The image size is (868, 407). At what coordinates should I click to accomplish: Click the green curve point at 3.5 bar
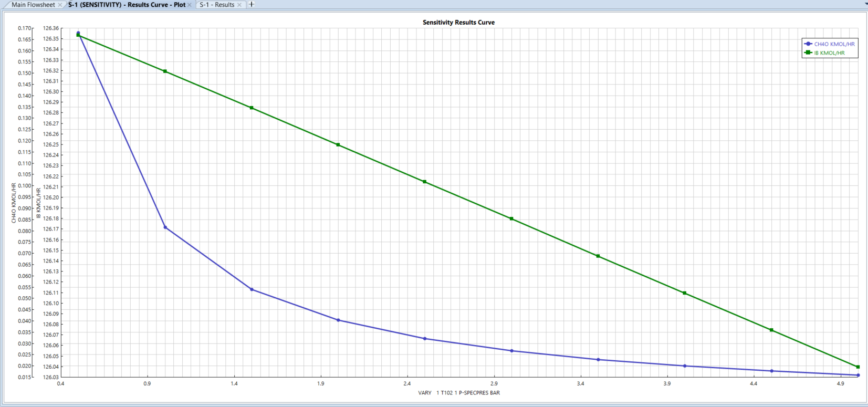point(598,256)
